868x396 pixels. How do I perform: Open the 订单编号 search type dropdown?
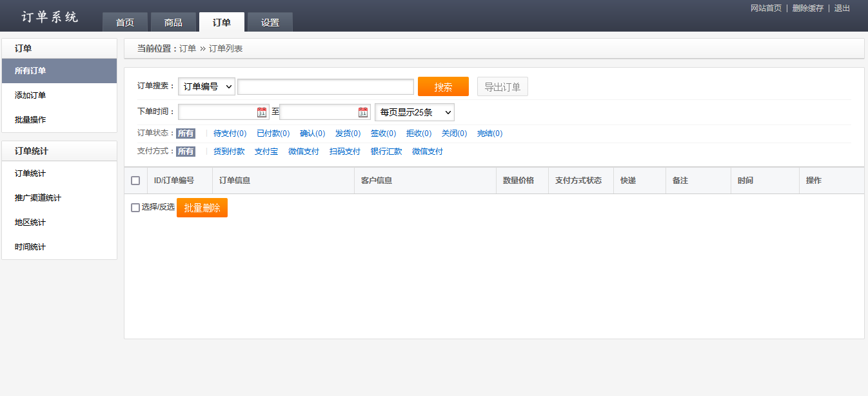(x=206, y=86)
